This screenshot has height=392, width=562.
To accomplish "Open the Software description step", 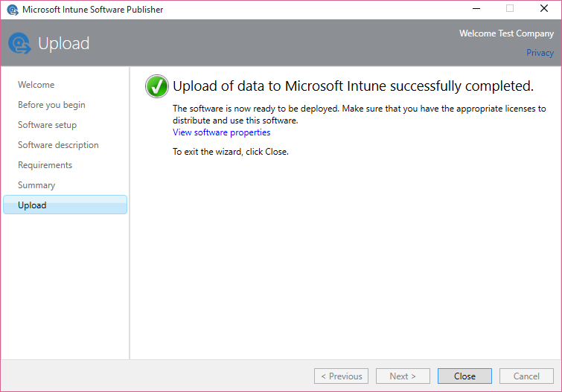I will click(x=58, y=145).
